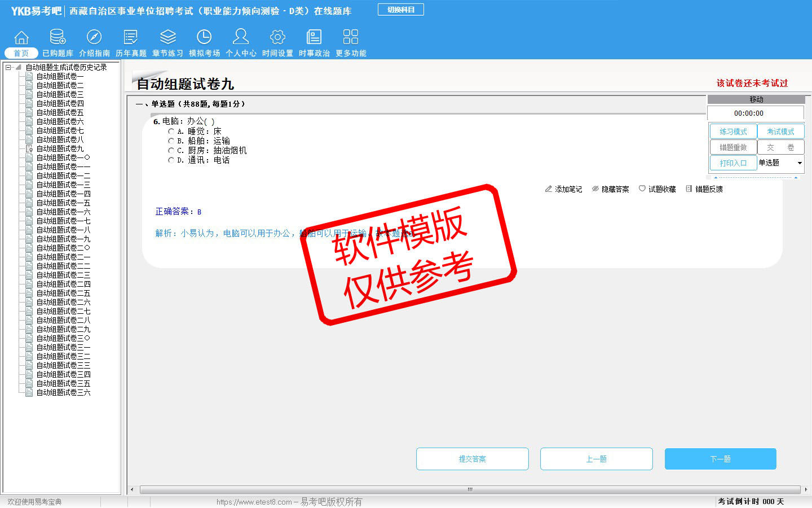
Task: Choose answer option D 通讯：电话
Action: 171,160
